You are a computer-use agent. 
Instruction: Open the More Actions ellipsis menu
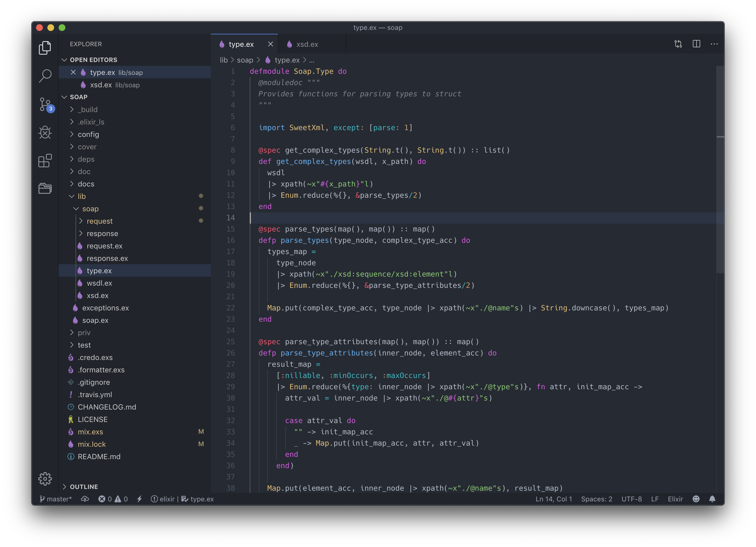714,44
